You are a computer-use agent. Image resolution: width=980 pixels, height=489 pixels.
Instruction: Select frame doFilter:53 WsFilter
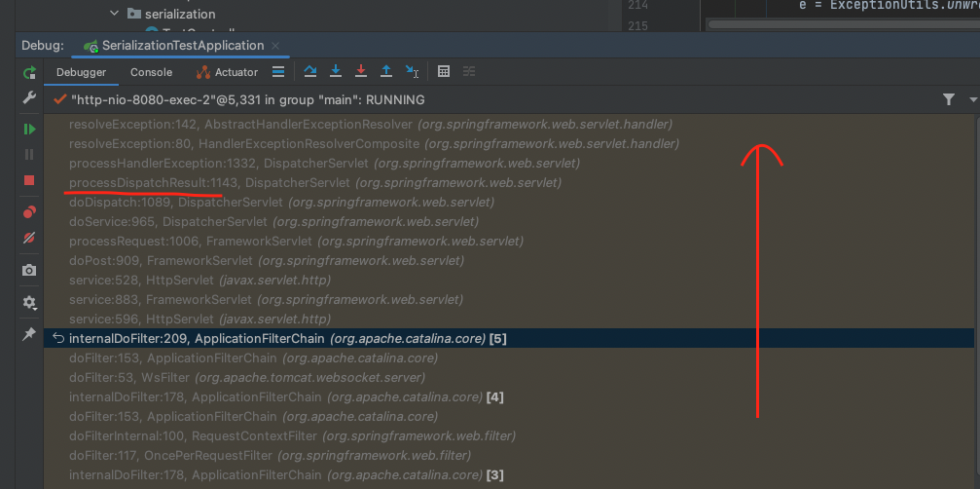click(x=509, y=378)
